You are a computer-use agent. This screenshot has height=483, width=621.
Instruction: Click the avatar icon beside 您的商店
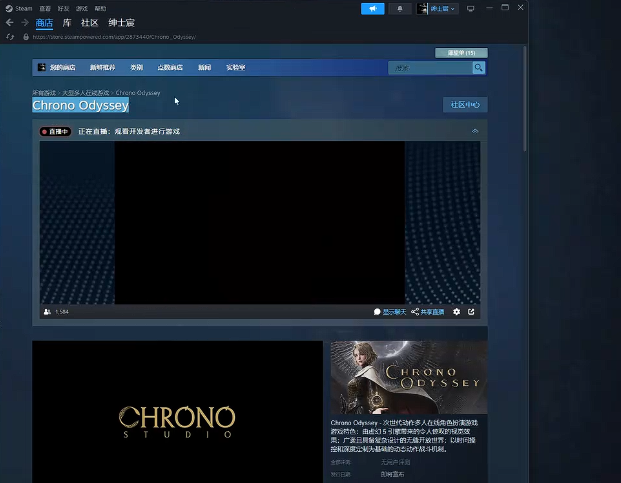[x=42, y=67]
